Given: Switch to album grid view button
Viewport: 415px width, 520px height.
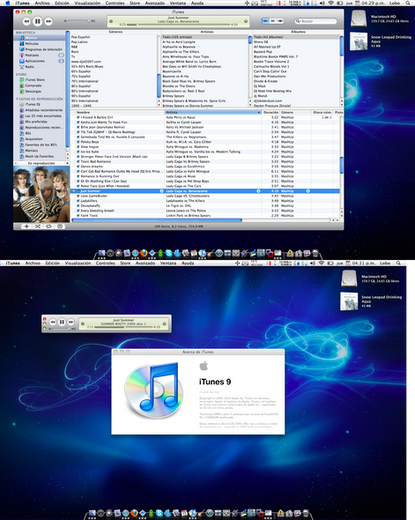Looking at the screenshot, I should coord(273,21).
